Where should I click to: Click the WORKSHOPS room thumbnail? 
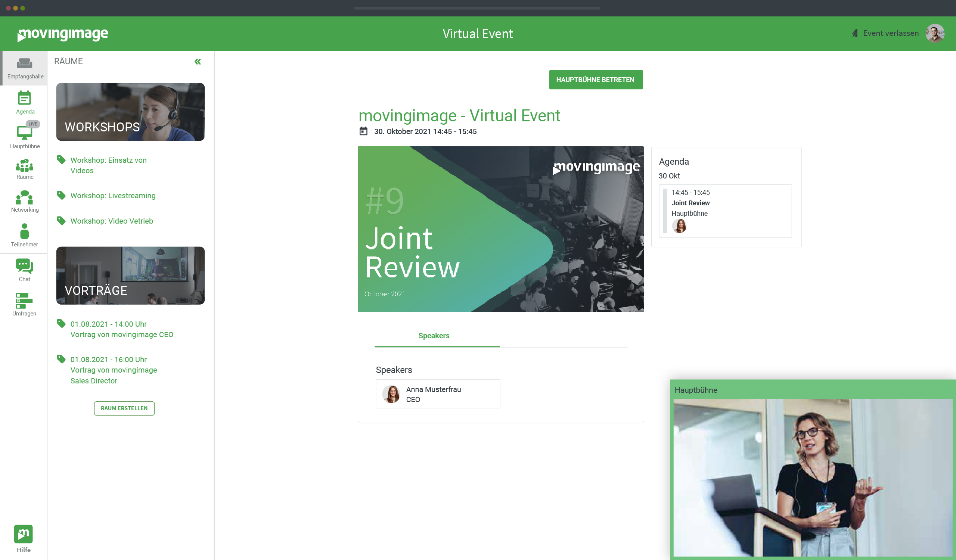pyautogui.click(x=130, y=112)
